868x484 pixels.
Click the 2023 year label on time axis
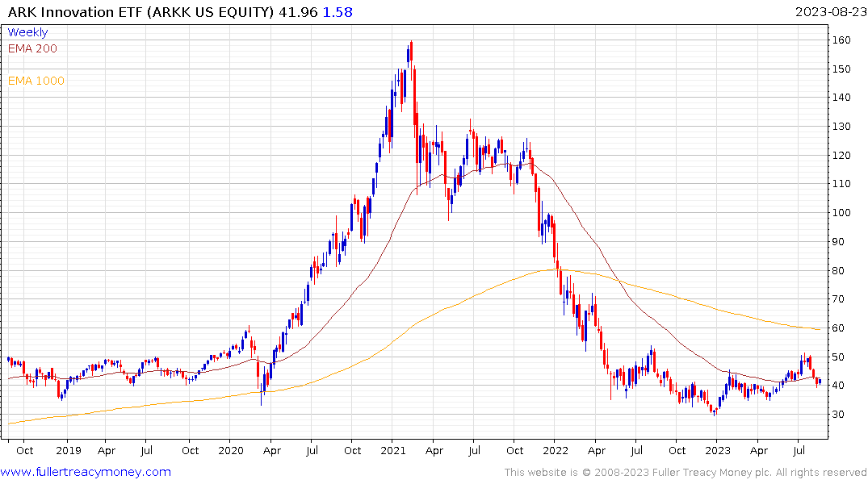pos(718,450)
